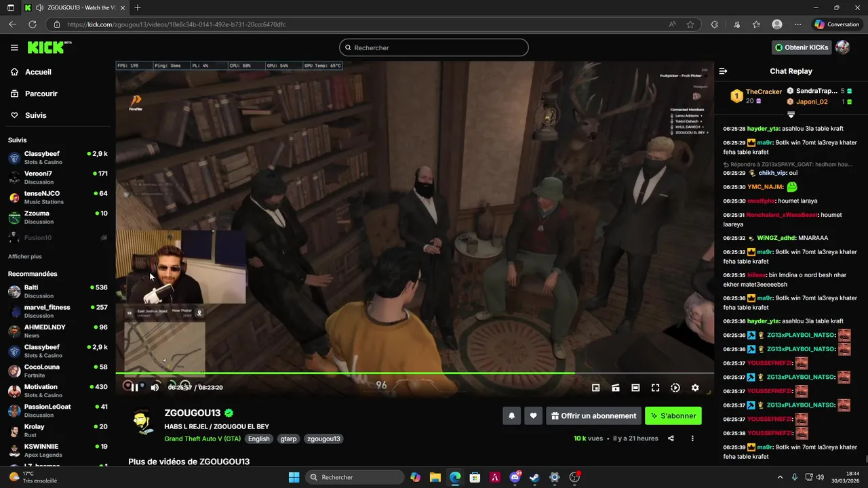Open Classybeef 2,9 k under Suivis
Viewport: 868px width, 488px height.
[x=58, y=157]
